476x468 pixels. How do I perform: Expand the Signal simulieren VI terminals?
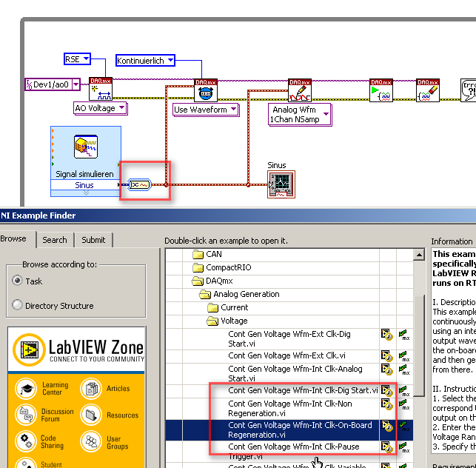(86, 193)
